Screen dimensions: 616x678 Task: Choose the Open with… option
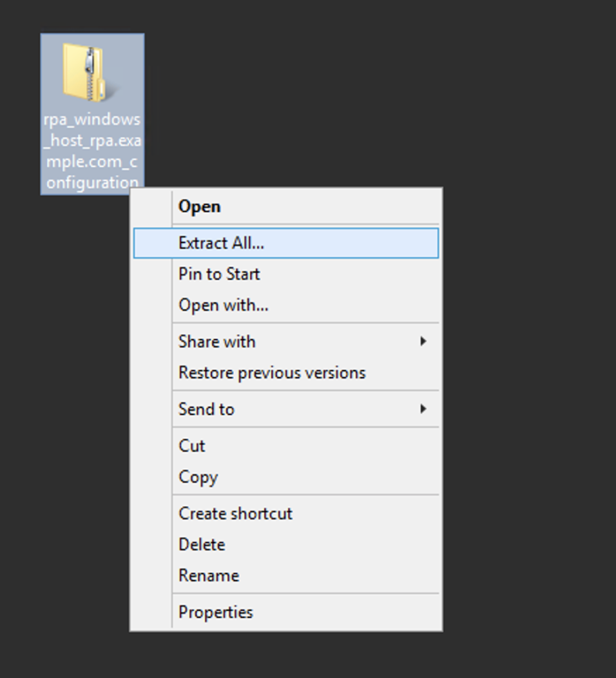[x=285, y=305]
